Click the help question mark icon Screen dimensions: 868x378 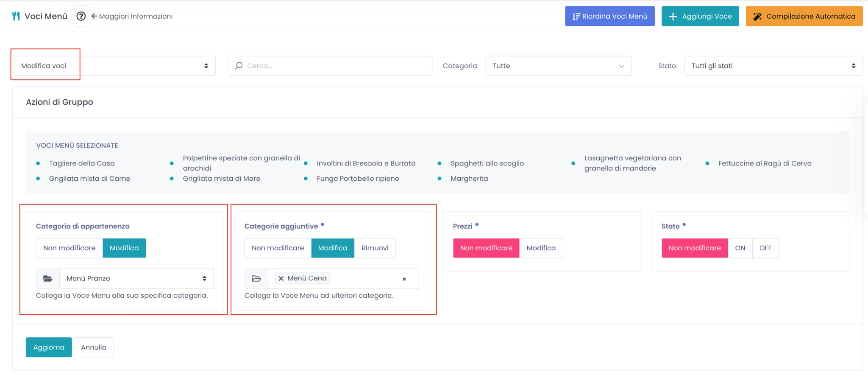[81, 16]
